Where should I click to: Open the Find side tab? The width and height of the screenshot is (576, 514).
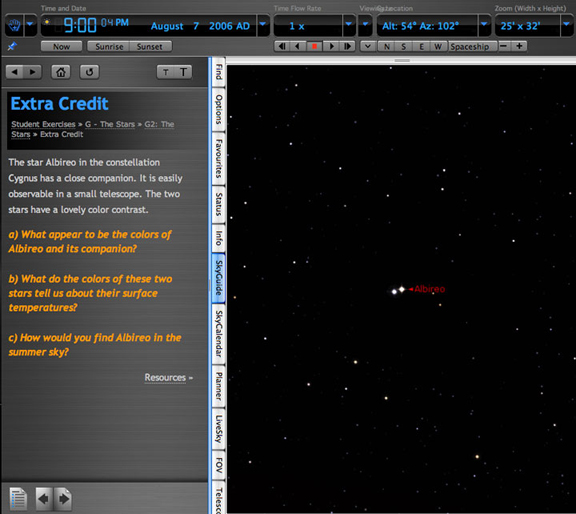click(x=219, y=72)
